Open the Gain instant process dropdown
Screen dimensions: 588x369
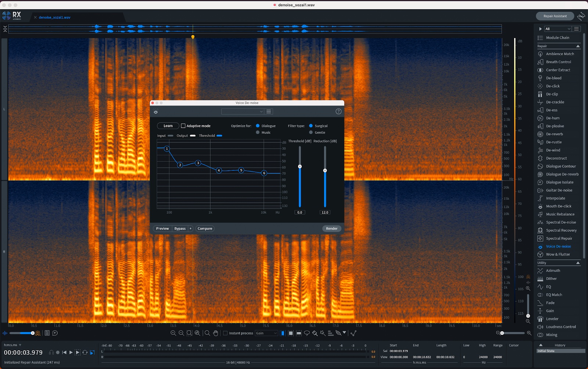point(266,333)
